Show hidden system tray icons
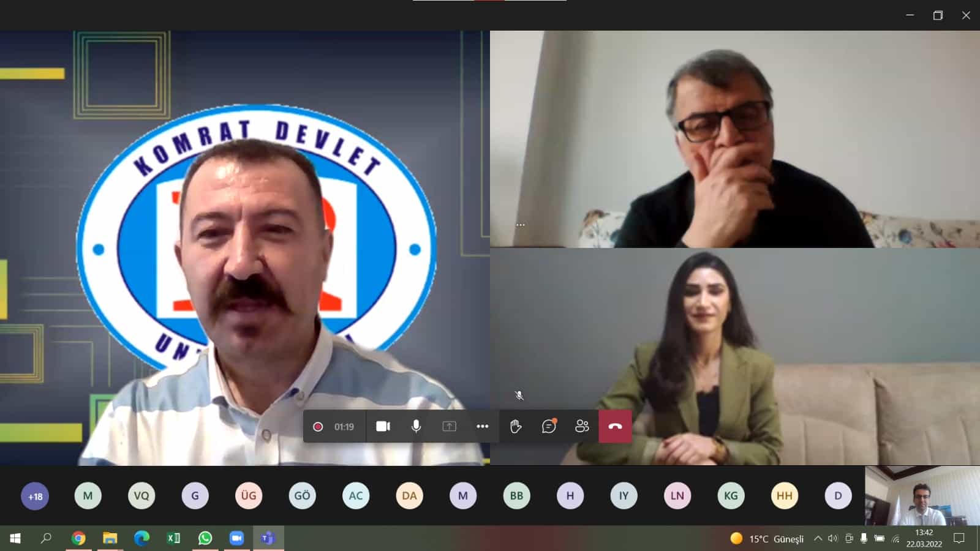 818,538
